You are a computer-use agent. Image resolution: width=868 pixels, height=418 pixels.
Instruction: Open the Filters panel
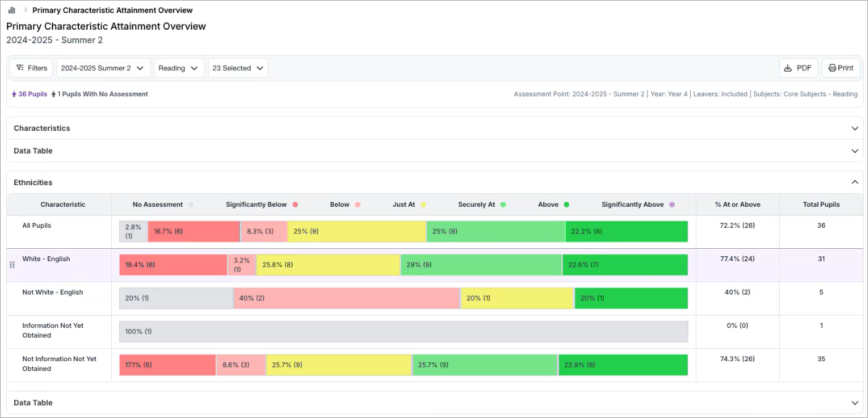31,68
